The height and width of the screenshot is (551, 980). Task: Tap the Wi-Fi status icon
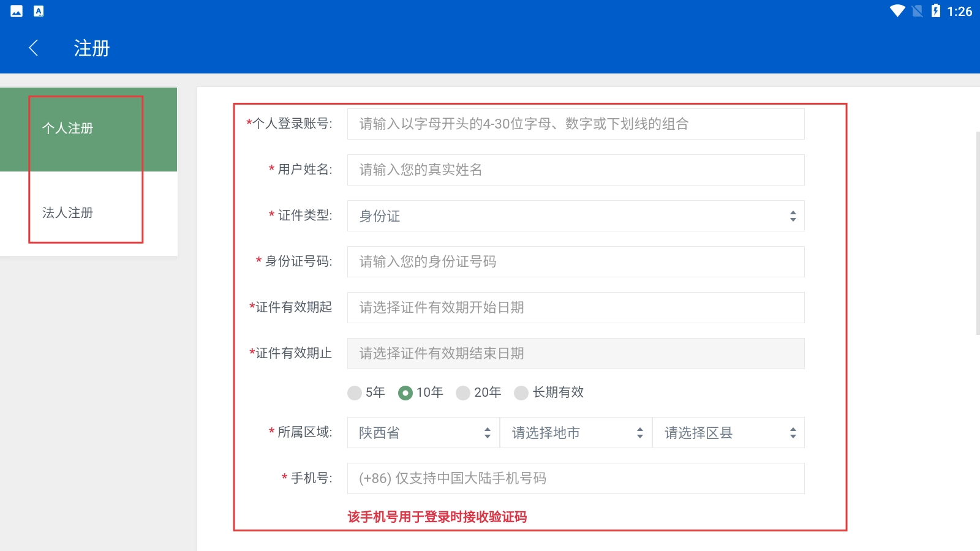897,11
